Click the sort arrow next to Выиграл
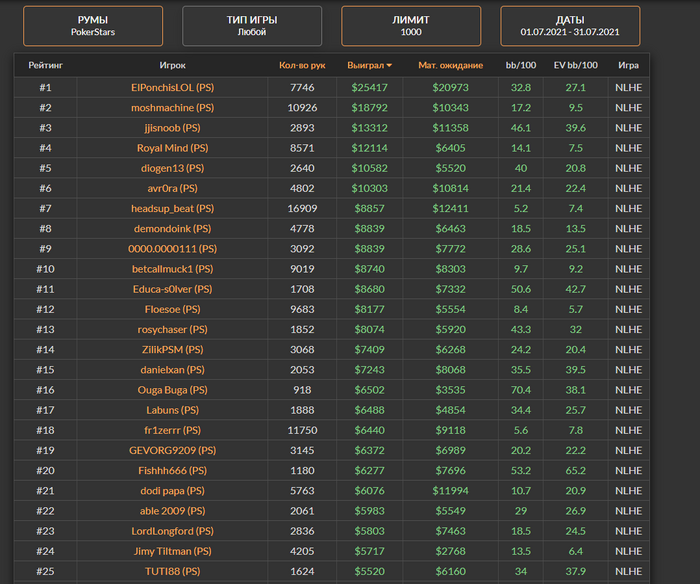This screenshot has width=700, height=584. tap(389, 66)
